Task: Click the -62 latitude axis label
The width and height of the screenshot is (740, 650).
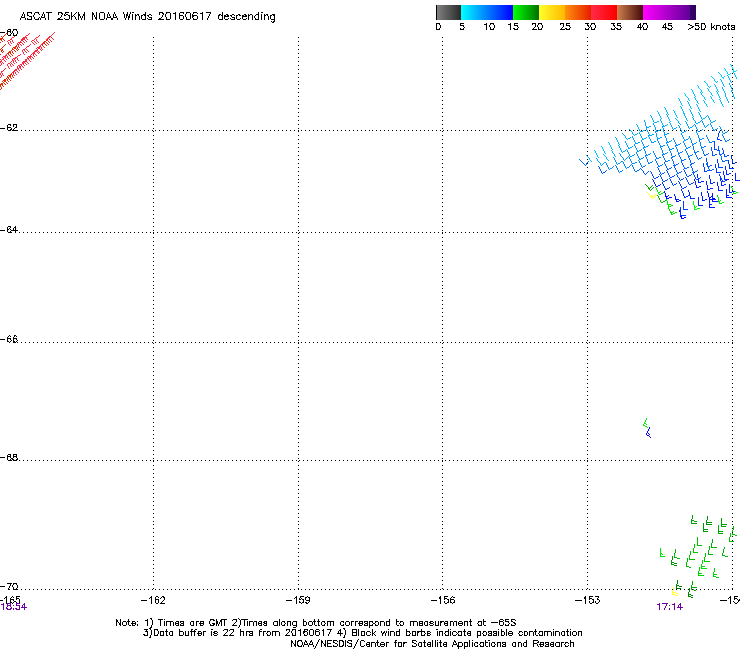Action: 9,128
